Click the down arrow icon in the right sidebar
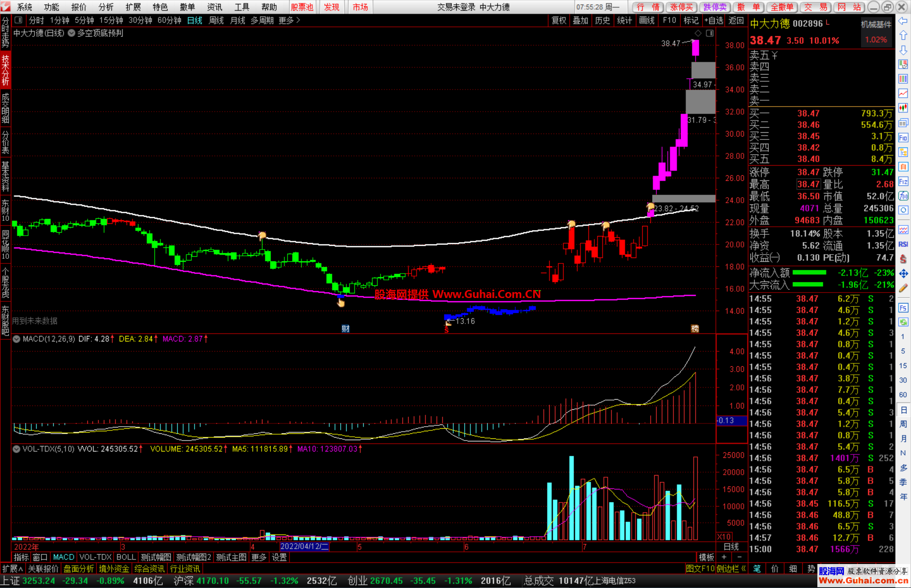 click(903, 50)
